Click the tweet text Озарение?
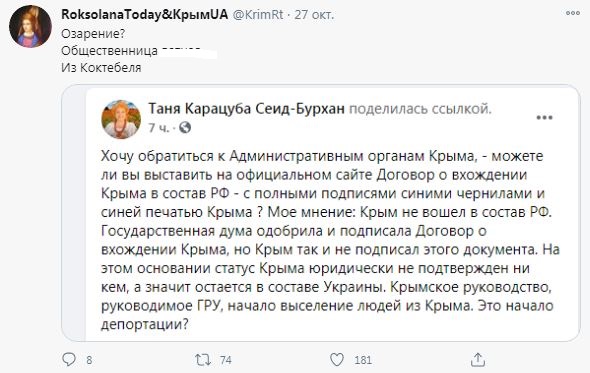 (93, 34)
